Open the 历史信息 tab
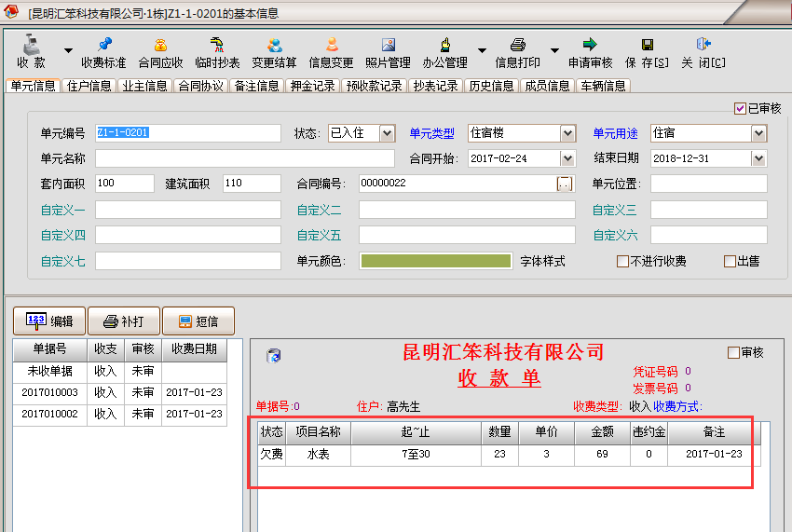This screenshot has width=792, height=532. [x=491, y=86]
